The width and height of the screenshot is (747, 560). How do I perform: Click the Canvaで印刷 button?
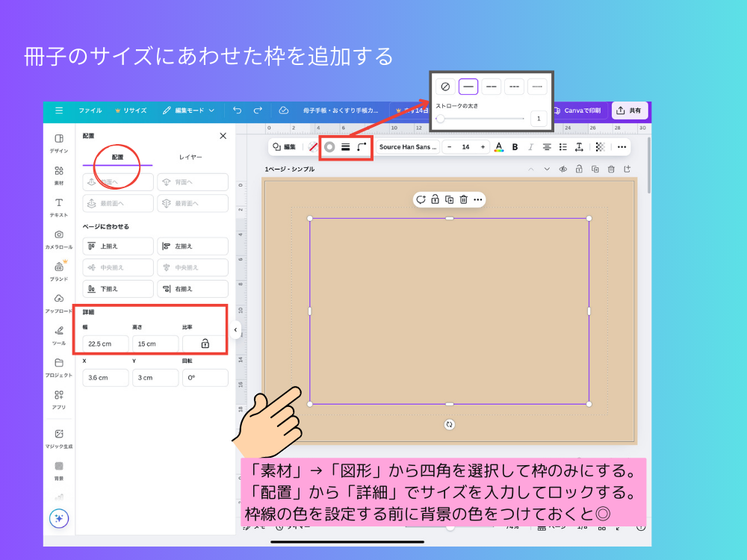[x=582, y=111]
